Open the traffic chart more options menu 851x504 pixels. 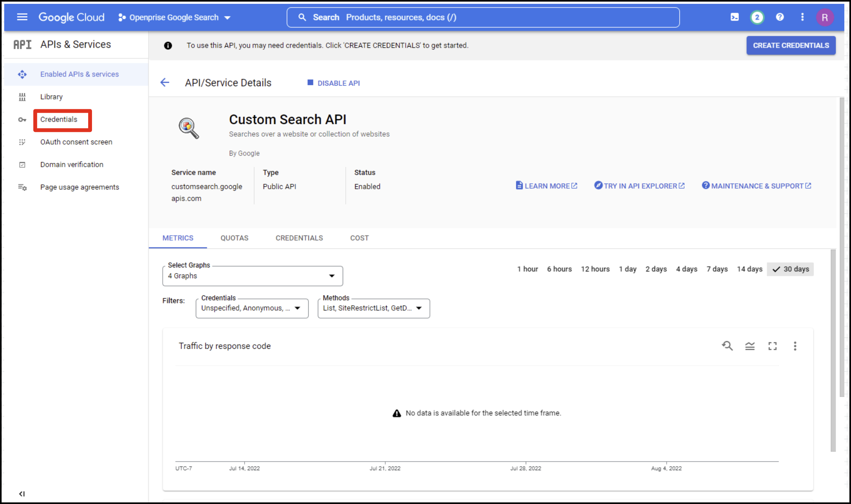point(795,346)
